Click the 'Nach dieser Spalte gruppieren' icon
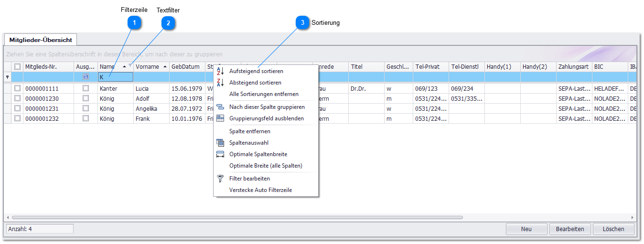Screen dimensions: 644x244 (x=220, y=107)
